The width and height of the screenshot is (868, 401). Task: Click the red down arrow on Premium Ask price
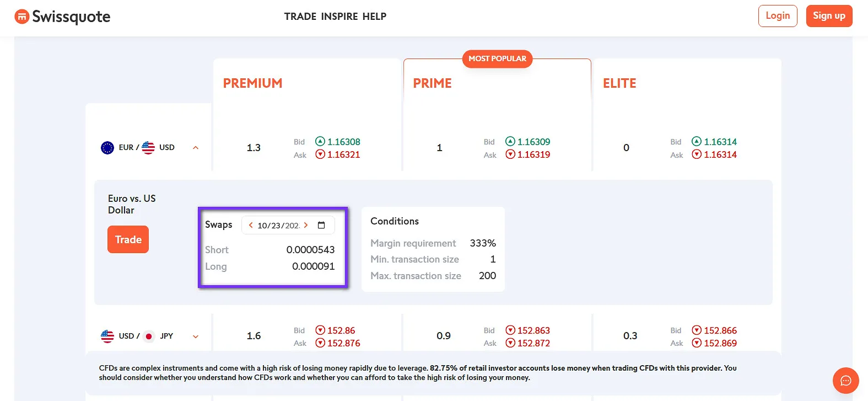[320, 155]
